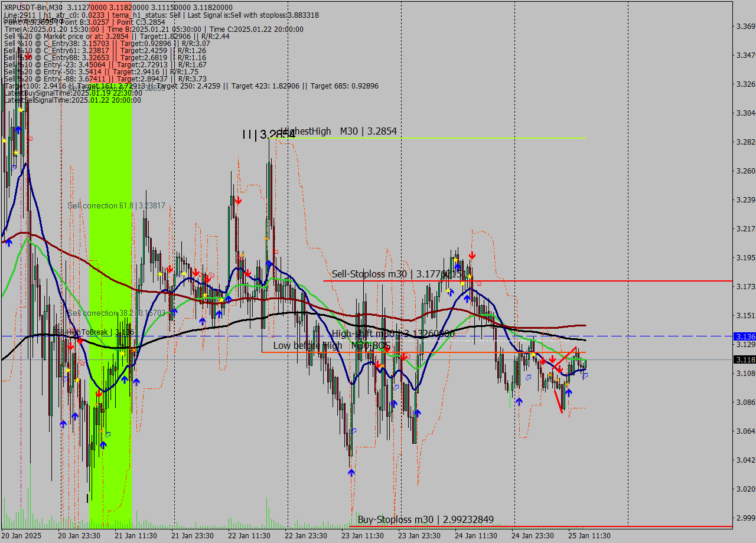Click the 'High-shift m30' label
The image size is (756, 543).
393,333
